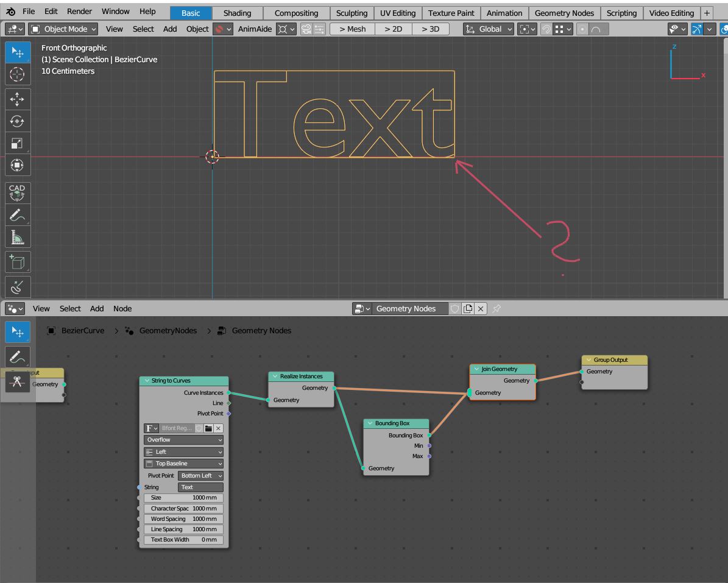Image resolution: width=728 pixels, height=583 pixels.
Task: Open the Top Baseline dropdown
Action: pyautogui.click(x=183, y=463)
